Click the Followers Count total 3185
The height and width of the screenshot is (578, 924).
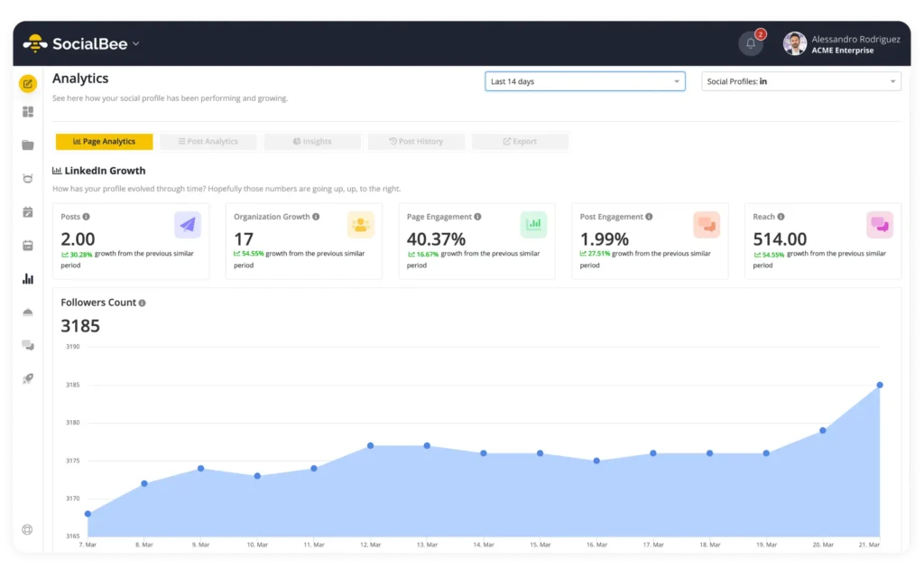coord(80,326)
